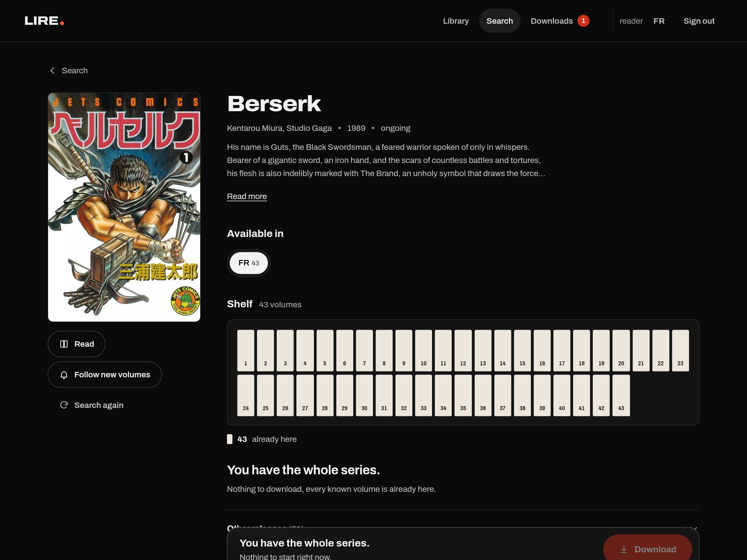Select the FR 43 language chip

pyautogui.click(x=249, y=263)
